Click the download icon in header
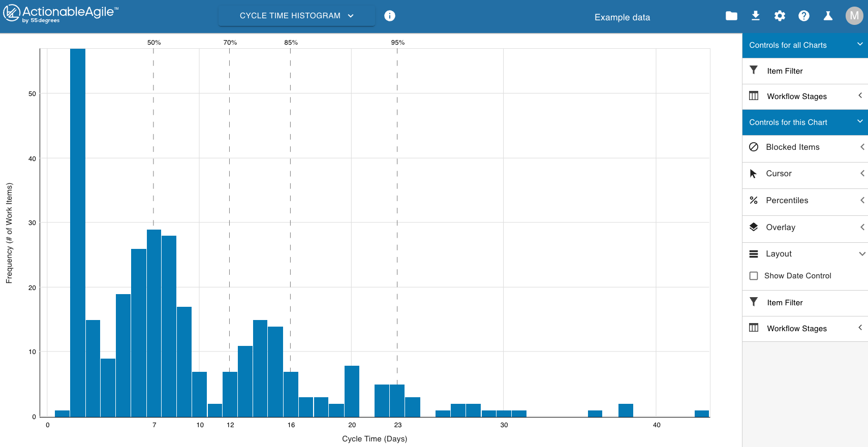This screenshot has width=868, height=447. point(756,16)
